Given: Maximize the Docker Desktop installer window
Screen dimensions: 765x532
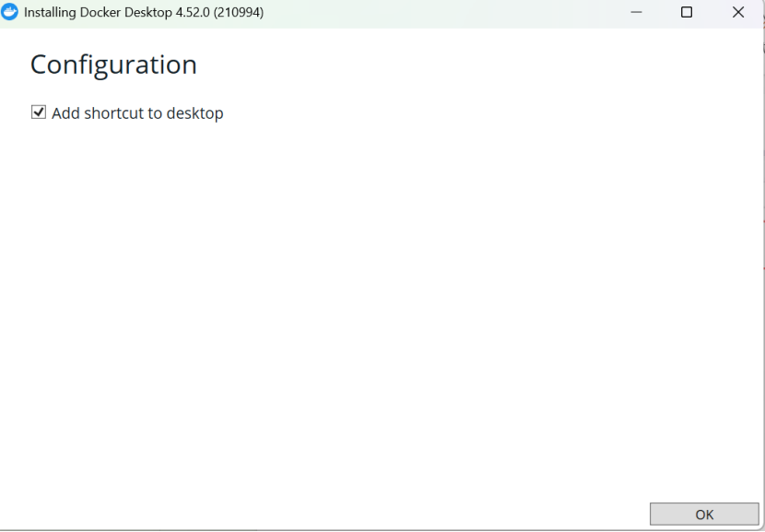Looking at the screenshot, I should [687, 12].
